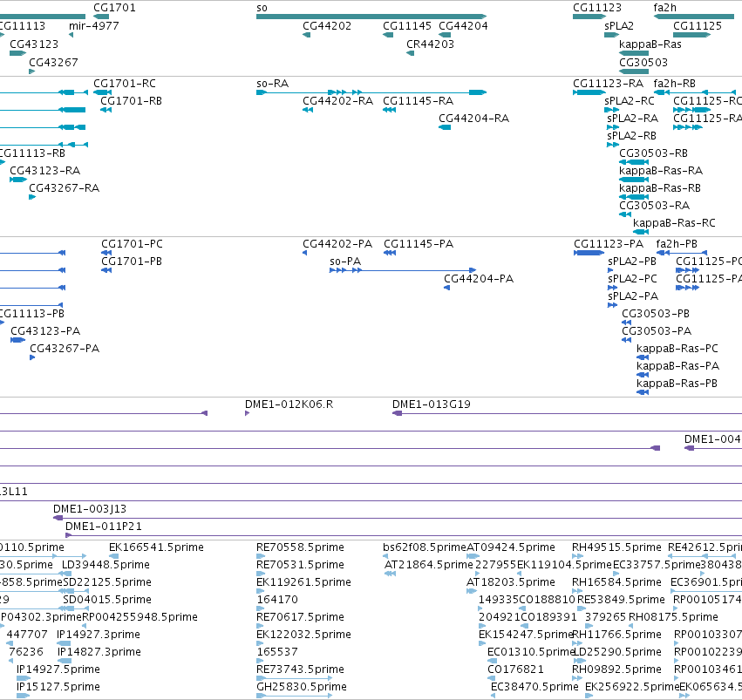Click the sPLA2-RC transcript

pos(611,110)
